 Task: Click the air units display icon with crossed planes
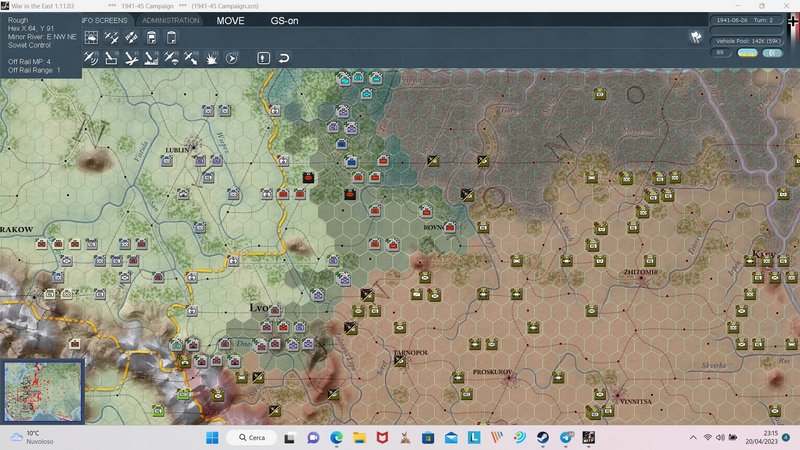point(111,38)
